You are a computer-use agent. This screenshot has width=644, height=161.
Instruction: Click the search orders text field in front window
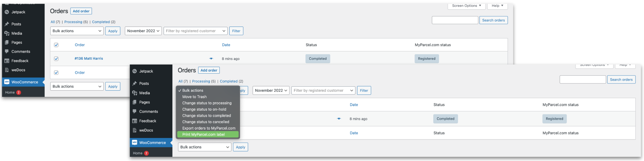pyautogui.click(x=583, y=80)
